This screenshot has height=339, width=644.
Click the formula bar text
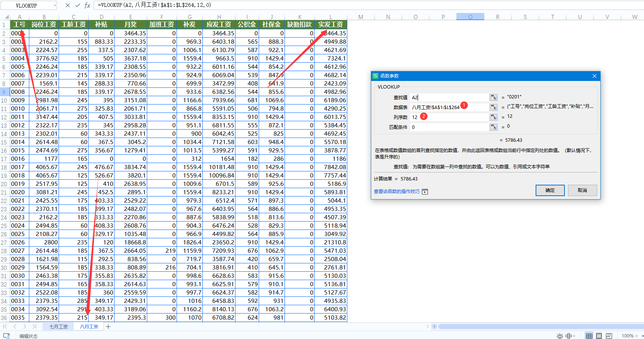[x=154, y=5]
